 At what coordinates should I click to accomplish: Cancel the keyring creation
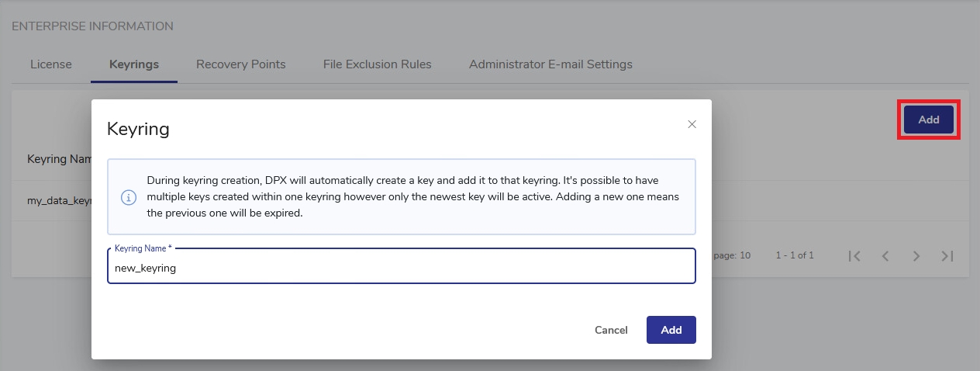click(x=611, y=330)
